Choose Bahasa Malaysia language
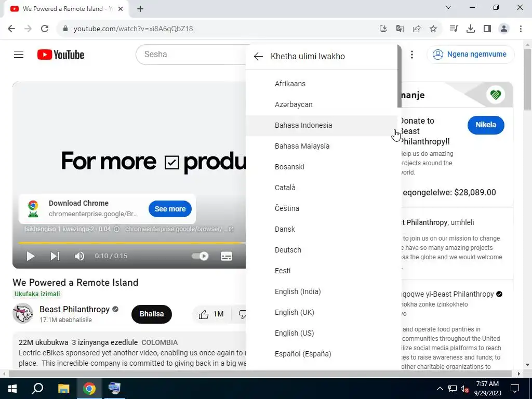Screen dimensions: 532x399 click(321, 146)
